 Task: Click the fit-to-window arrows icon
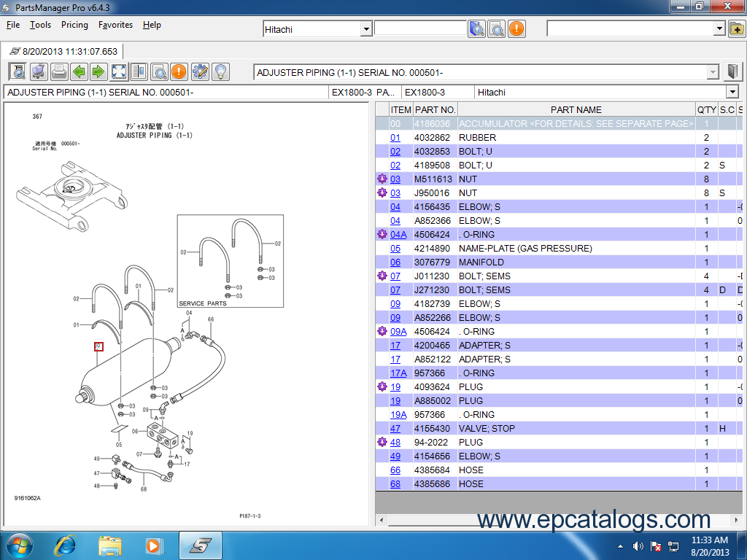pos(119,71)
